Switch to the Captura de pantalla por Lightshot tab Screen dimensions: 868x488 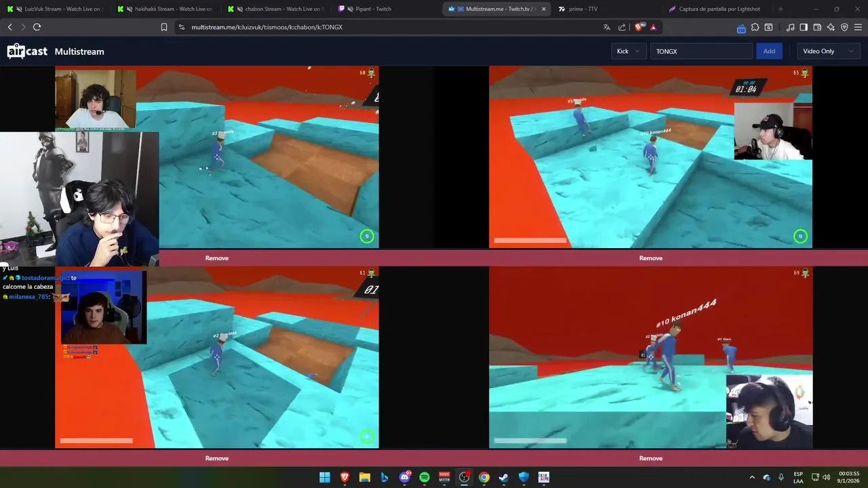tap(716, 9)
